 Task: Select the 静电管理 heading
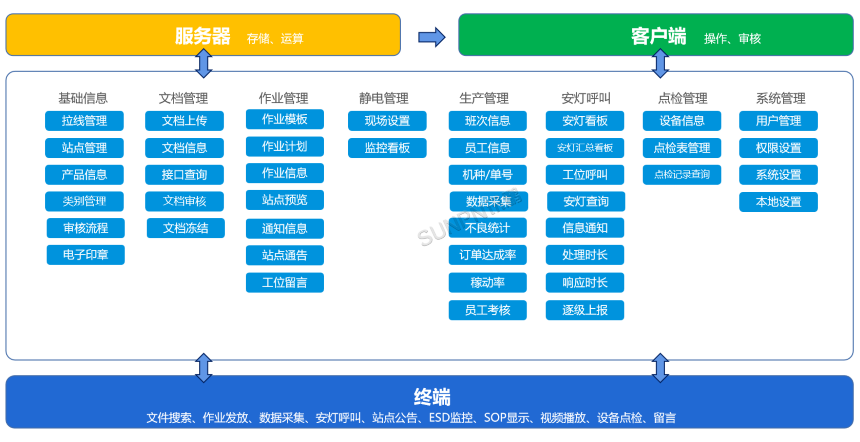(384, 98)
